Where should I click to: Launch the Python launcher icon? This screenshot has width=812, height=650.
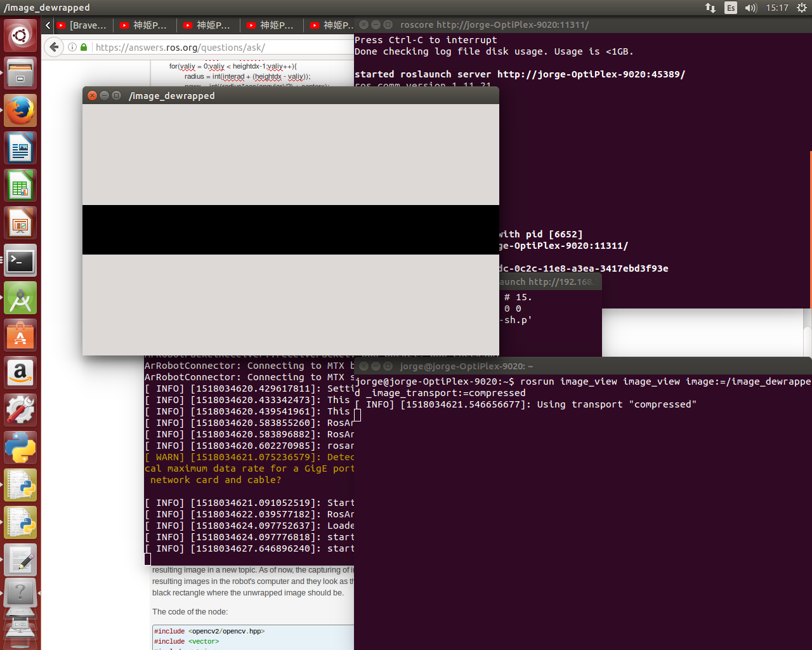click(x=20, y=448)
